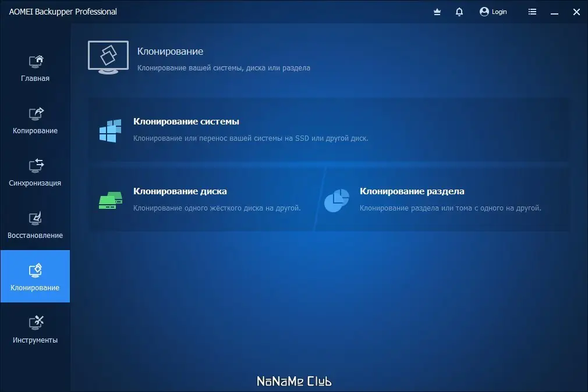Switch to the Клонирование sidebar tab
The image size is (588, 392).
click(35, 276)
